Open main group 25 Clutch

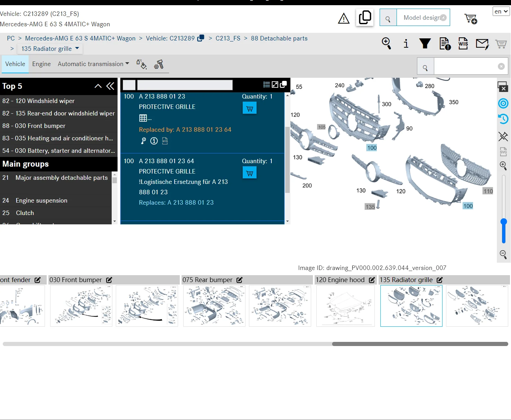click(x=56, y=213)
